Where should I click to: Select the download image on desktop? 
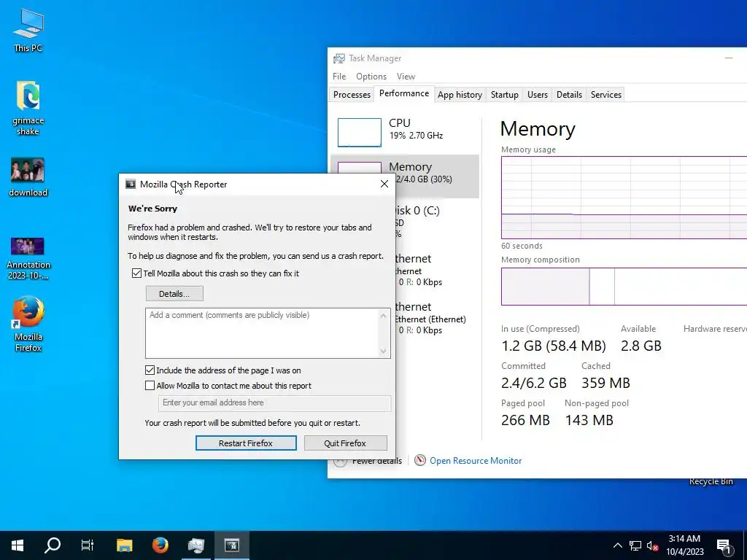tap(28, 177)
